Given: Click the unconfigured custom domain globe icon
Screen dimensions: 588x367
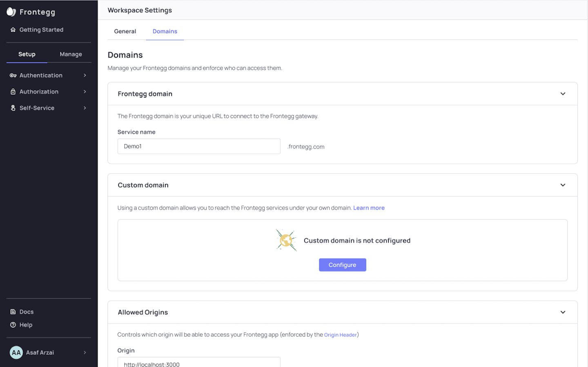Looking at the screenshot, I should pos(286,240).
